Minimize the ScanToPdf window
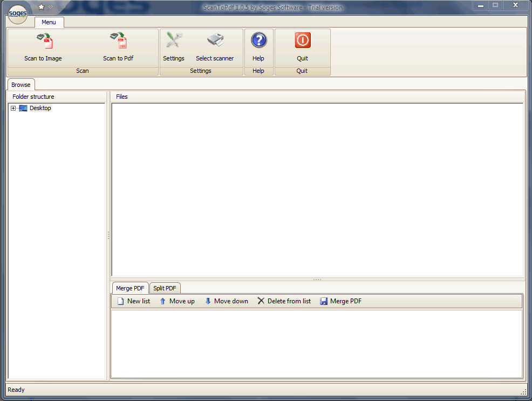This screenshot has width=532, height=401. [481, 5]
